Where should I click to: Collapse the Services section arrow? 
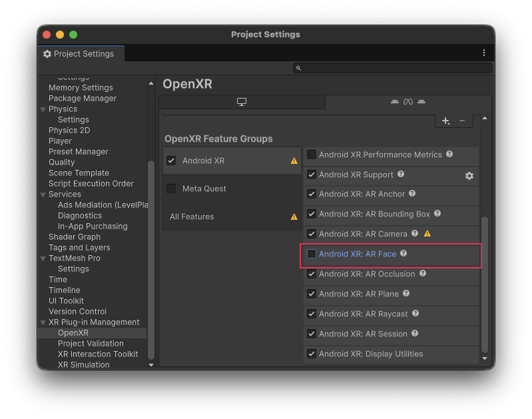click(x=43, y=195)
